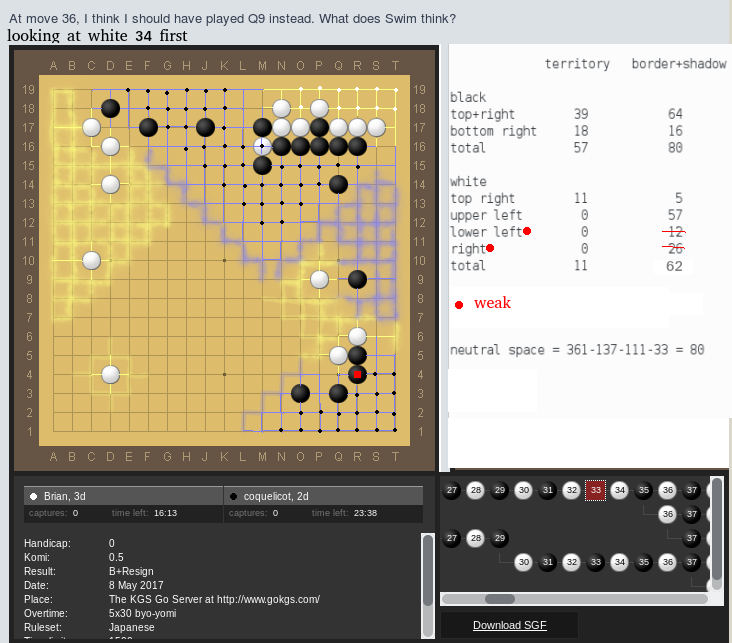Click the 'territory' column header
Screen dimensions: 732x643
click(x=577, y=64)
